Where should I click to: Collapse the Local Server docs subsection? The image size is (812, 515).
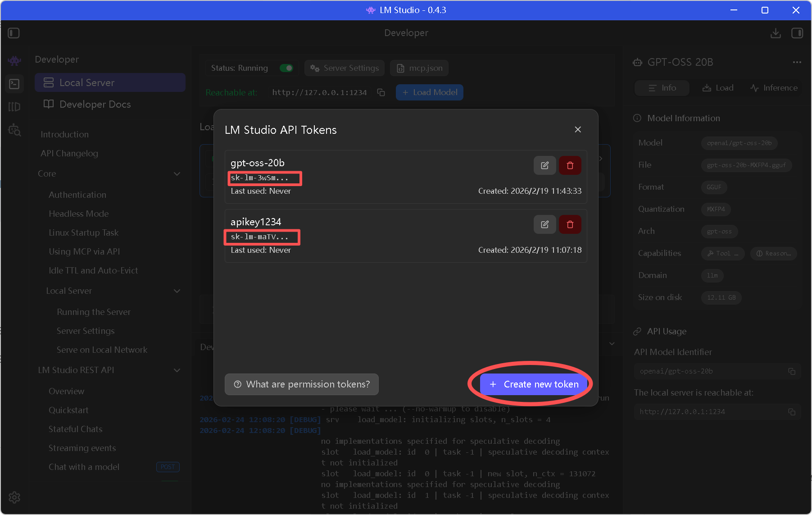point(177,291)
